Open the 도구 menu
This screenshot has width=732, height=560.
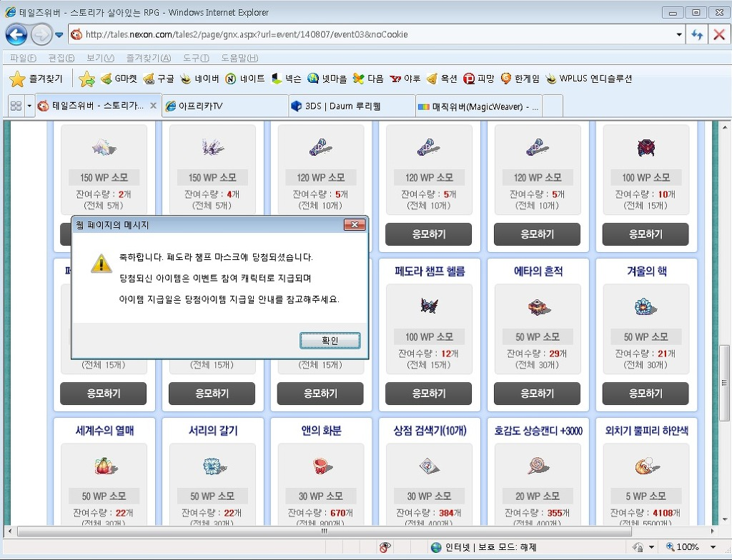click(x=196, y=58)
